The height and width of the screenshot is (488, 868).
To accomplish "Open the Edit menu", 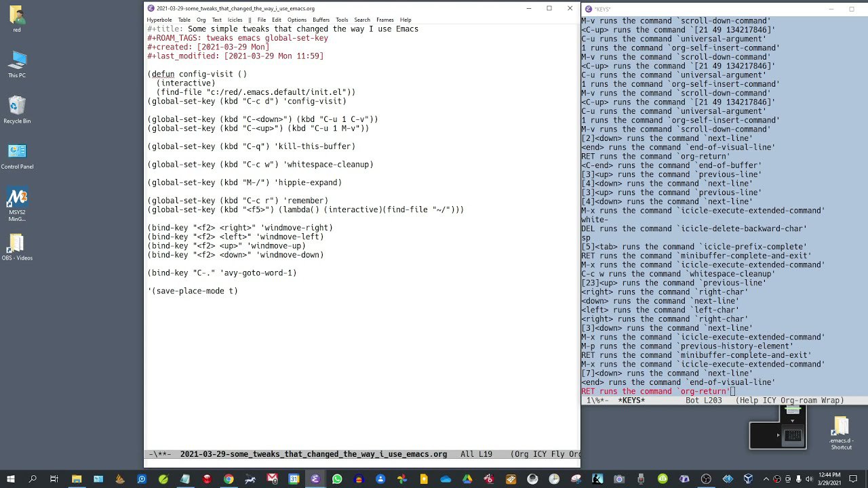I will pos(277,20).
